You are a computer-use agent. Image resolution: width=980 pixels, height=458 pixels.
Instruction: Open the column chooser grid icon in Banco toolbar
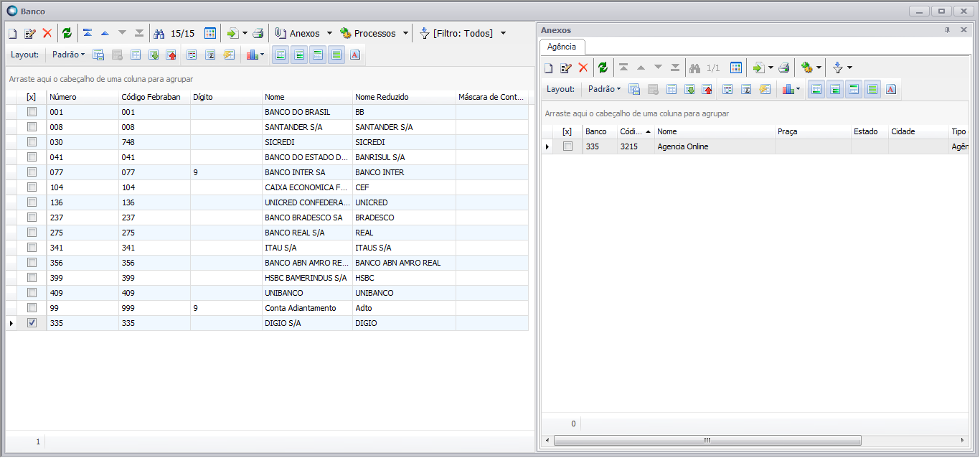coord(210,33)
